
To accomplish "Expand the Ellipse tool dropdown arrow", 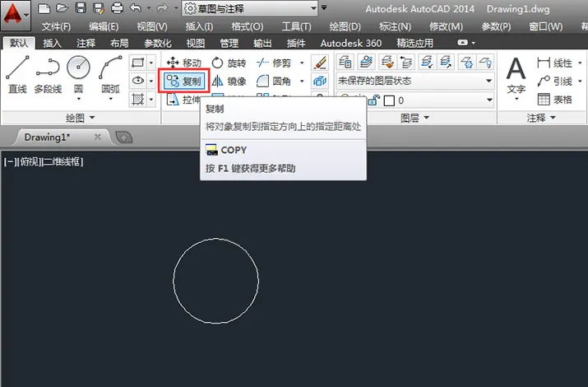I will (151, 81).
